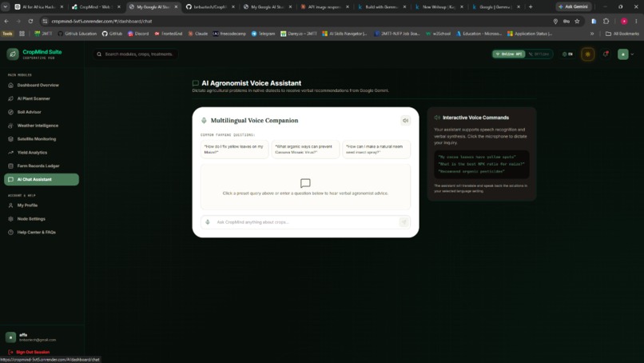Select preset question about yellow maize leaves

235,150
